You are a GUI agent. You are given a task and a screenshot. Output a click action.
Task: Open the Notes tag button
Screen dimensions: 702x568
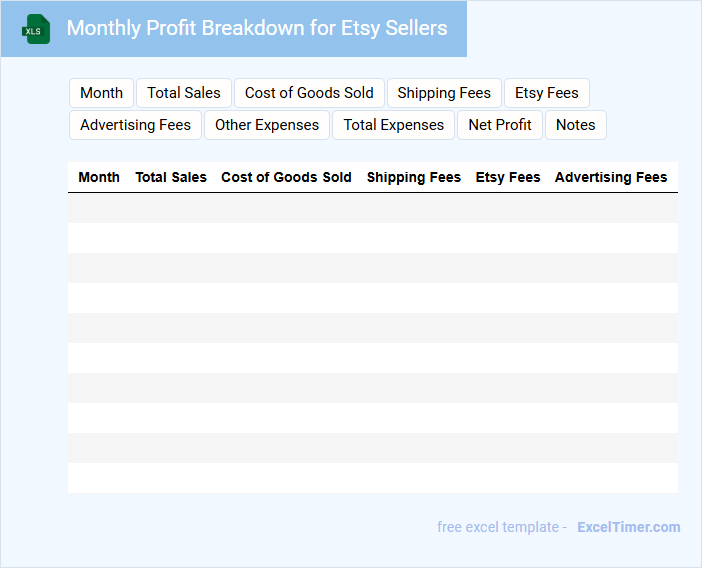click(x=576, y=125)
